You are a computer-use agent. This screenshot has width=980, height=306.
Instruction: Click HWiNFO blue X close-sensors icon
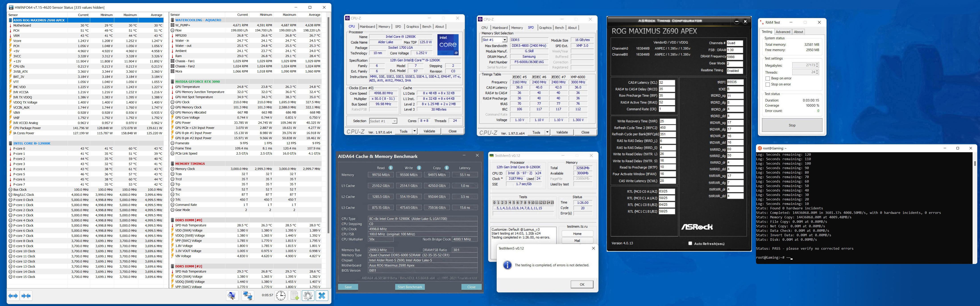tap(322, 296)
